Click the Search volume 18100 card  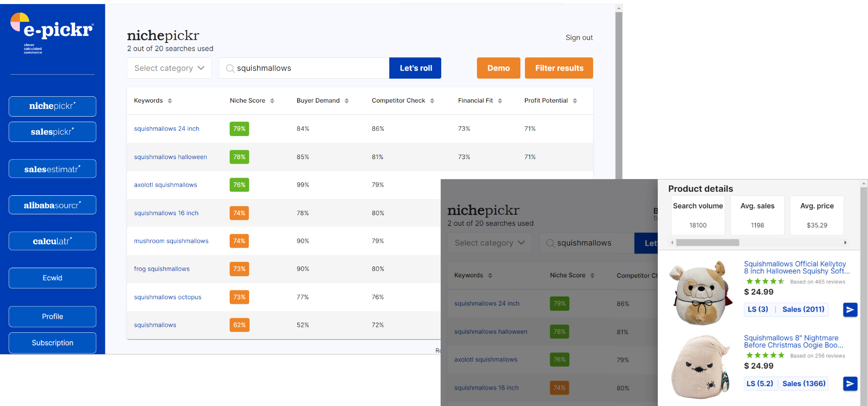click(x=698, y=215)
